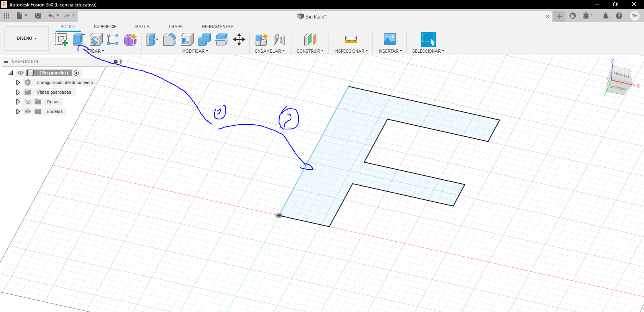Select the sketch origin point

(x=279, y=216)
